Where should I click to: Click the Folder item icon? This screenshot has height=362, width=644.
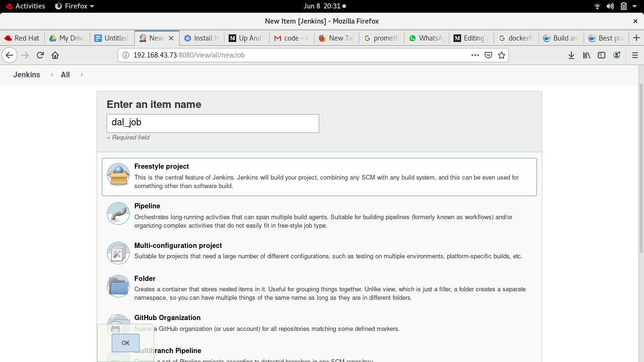(118, 286)
